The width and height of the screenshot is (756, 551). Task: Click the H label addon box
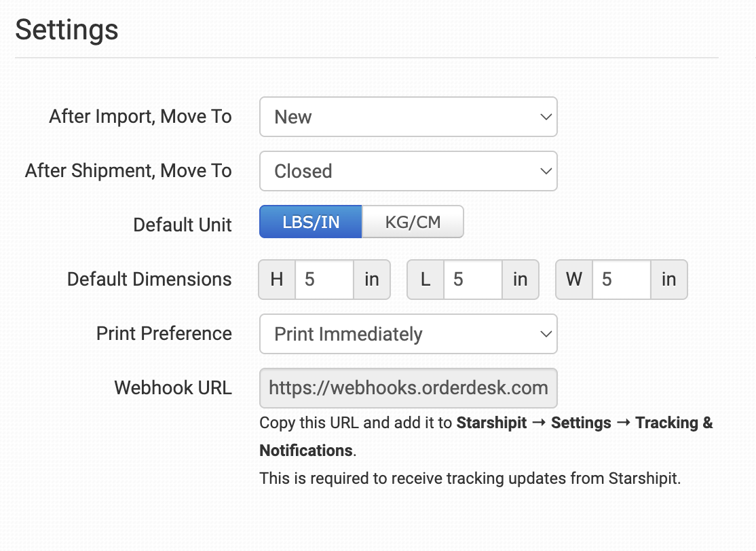click(277, 280)
